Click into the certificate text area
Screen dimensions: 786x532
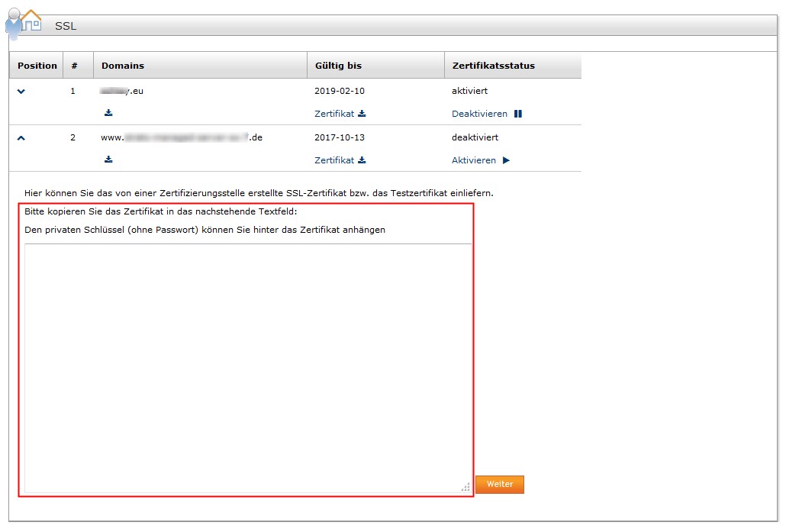pos(248,368)
